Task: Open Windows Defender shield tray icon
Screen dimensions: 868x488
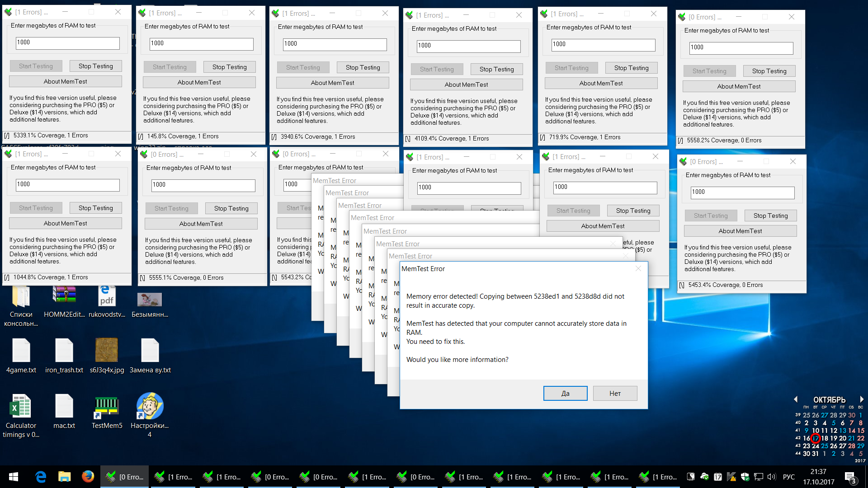Action: (745, 477)
